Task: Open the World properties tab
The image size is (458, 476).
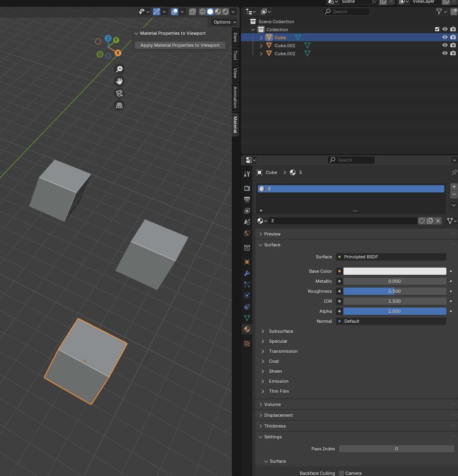Action: [247, 233]
